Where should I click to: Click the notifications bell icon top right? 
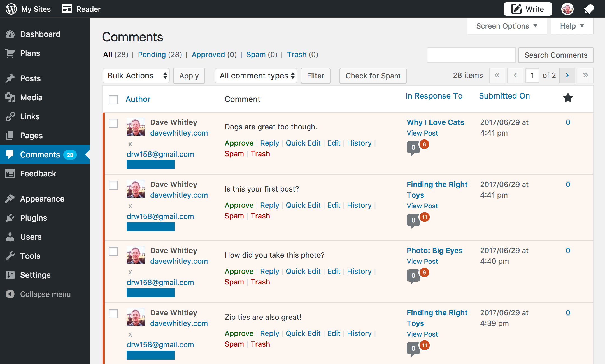click(588, 9)
